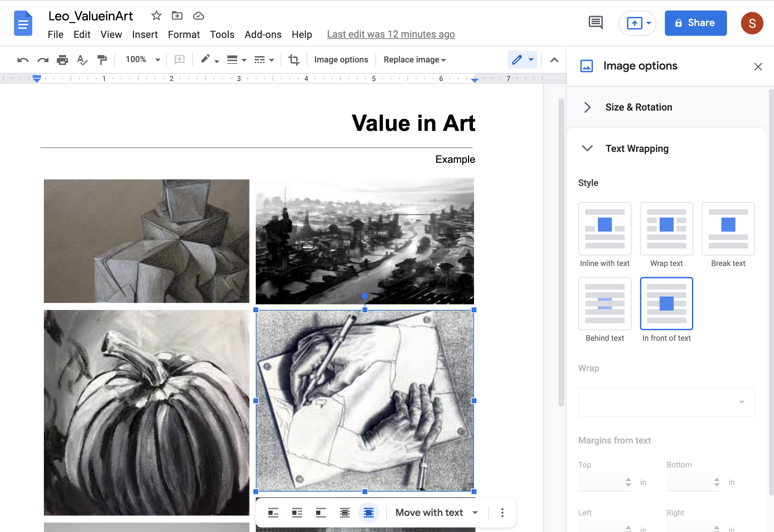Select Behind text wrapping style
The image size is (774, 532).
pos(605,304)
